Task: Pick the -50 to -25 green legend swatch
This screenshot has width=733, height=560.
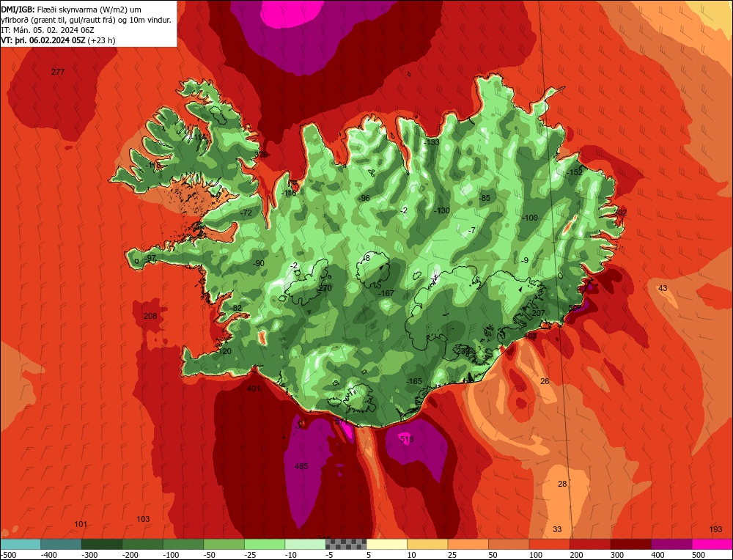Action: click(x=224, y=544)
